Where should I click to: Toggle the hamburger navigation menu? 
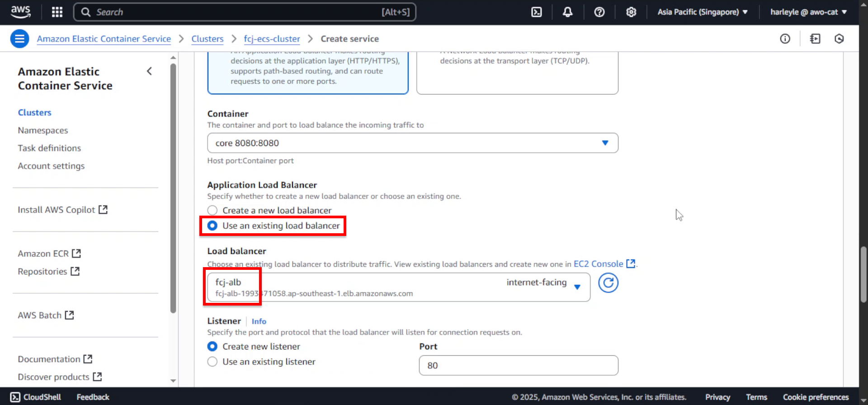[19, 39]
